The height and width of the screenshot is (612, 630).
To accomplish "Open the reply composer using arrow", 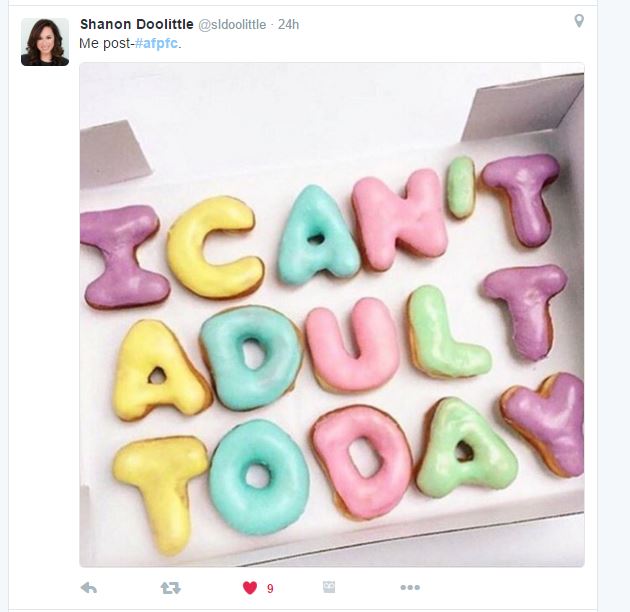I will 89,588.
